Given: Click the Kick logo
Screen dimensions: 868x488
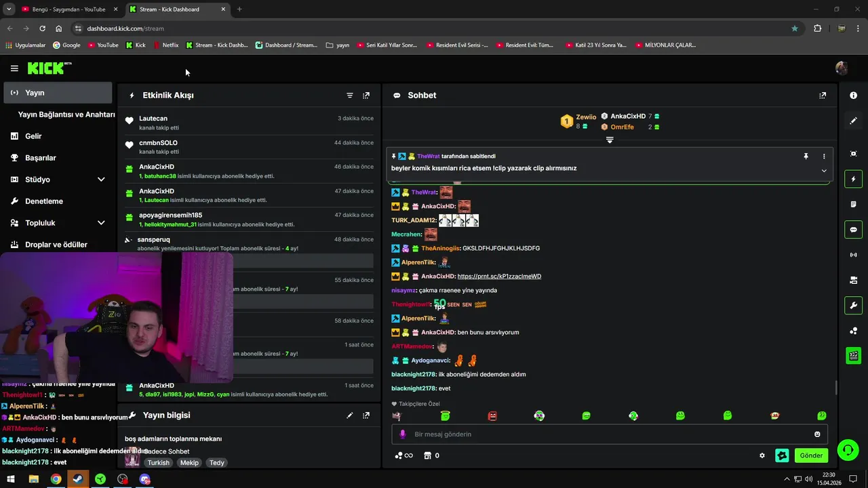Looking at the screenshot, I should (49, 68).
